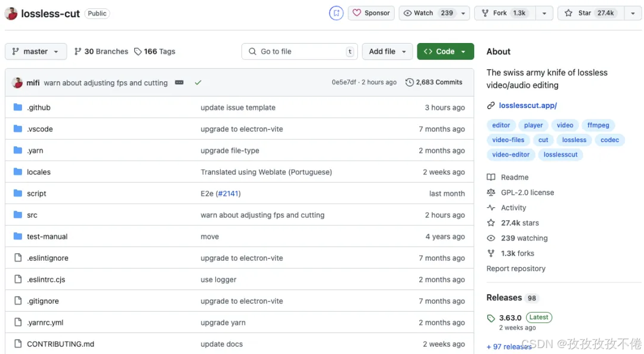Open the Activity page
Viewport: 644px width, 354px height.
click(506, 208)
